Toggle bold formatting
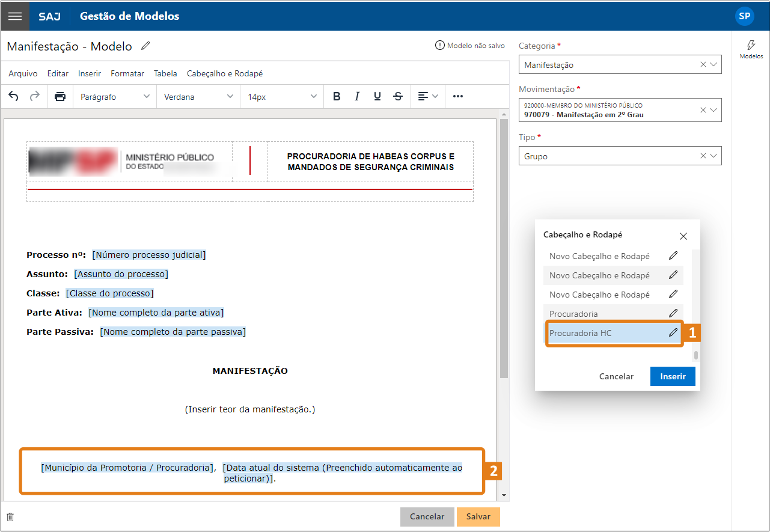 point(337,96)
